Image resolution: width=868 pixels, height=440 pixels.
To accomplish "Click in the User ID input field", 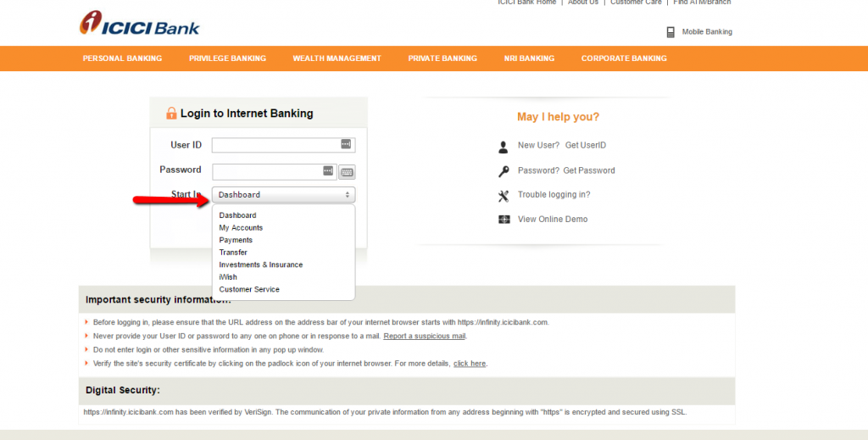I will 283,145.
